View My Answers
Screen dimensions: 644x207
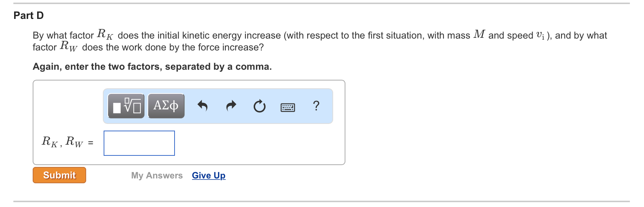(x=157, y=175)
